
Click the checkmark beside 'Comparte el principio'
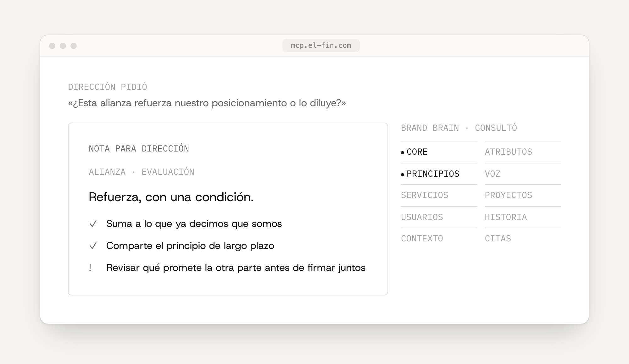[93, 246]
